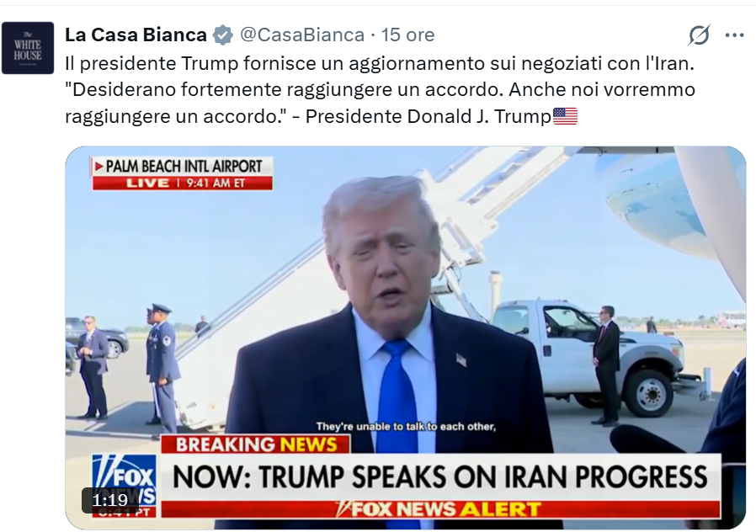Click the red play arrow beside PALM BEACH
Viewport: 756px width, 532px height.
click(98, 167)
